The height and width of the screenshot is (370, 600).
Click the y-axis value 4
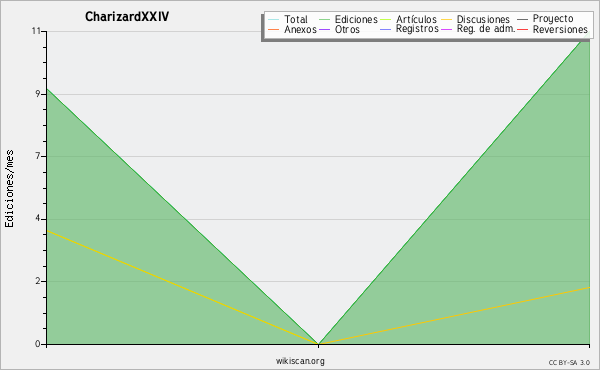coord(38,219)
